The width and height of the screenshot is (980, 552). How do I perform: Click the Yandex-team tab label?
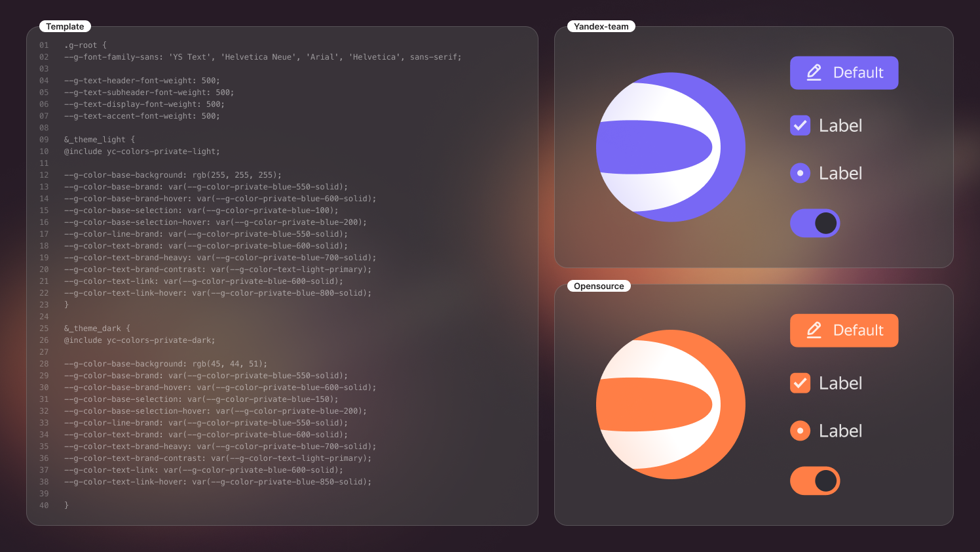click(x=601, y=26)
